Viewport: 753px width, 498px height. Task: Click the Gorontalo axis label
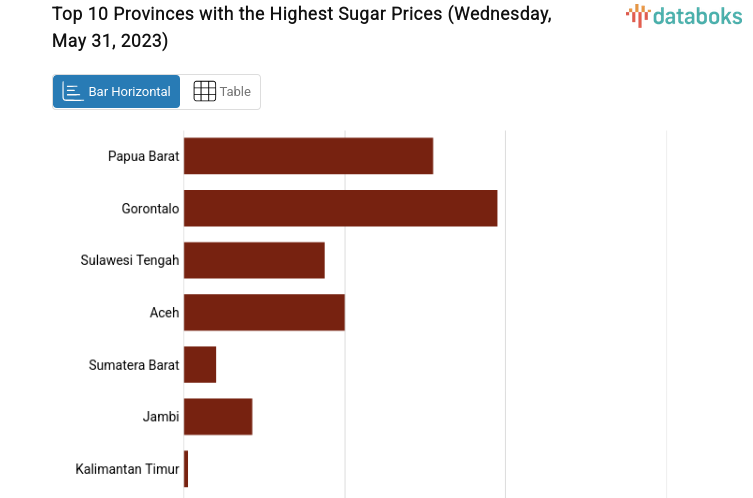pyautogui.click(x=150, y=208)
